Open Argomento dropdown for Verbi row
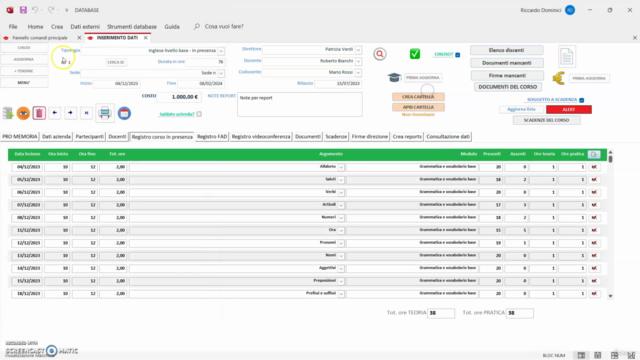The height and width of the screenshot is (360, 640). point(341,193)
